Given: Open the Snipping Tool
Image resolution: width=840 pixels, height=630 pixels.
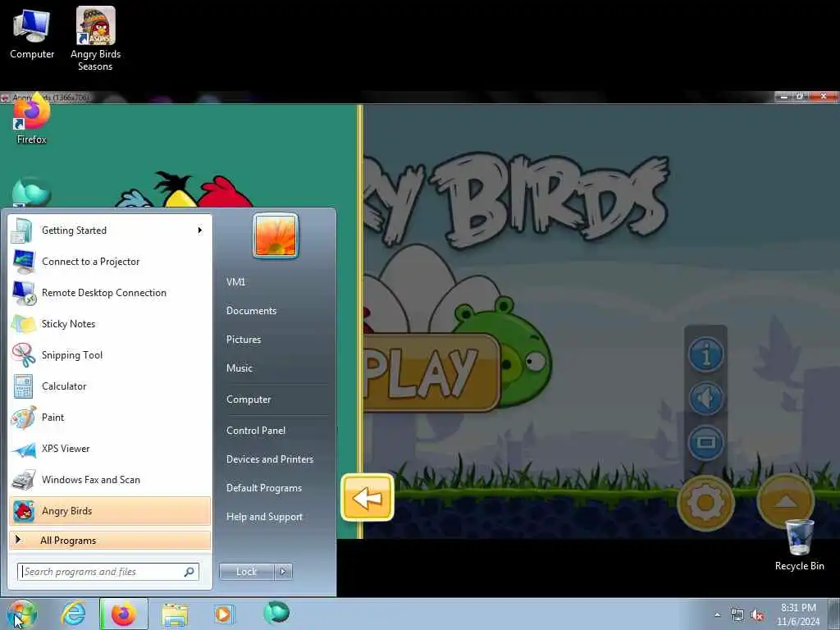Looking at the screenshot, I should 111,354.
